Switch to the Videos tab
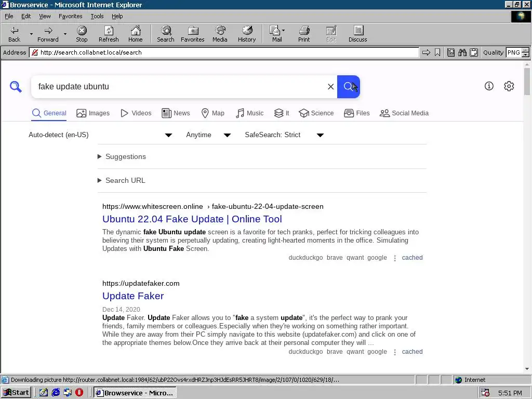 (x=136, y=113)
